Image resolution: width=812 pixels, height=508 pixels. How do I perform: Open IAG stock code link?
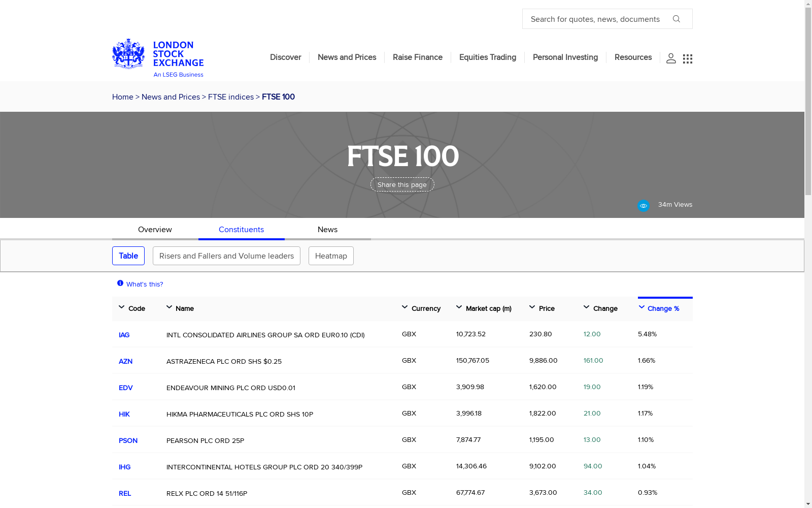pyautogui.click(x=124, y=335)
